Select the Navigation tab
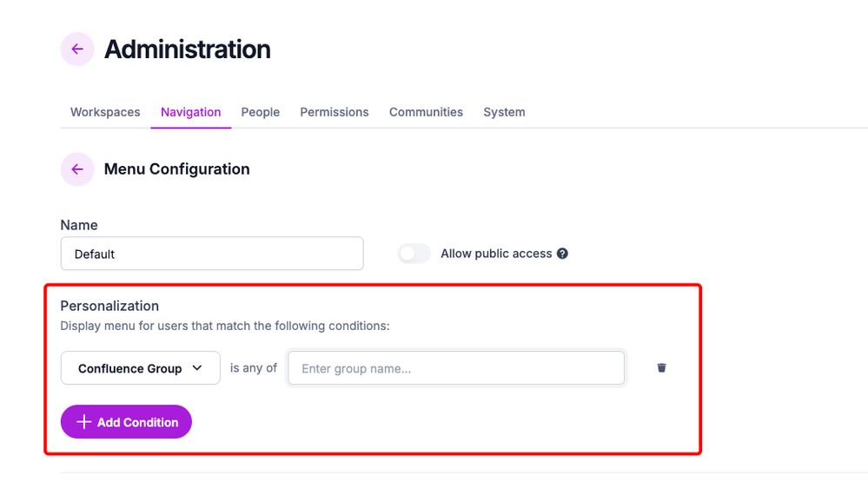868x495 pixels. click(191, 112)
